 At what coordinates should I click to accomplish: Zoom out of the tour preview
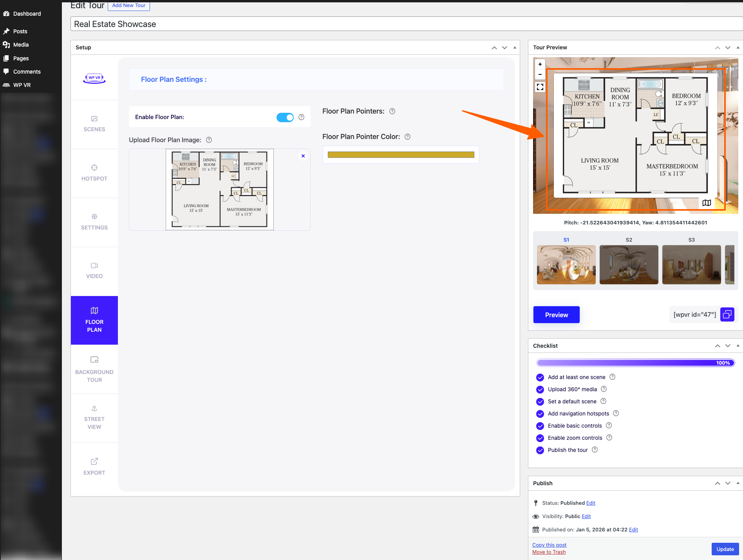coord(540,74)
